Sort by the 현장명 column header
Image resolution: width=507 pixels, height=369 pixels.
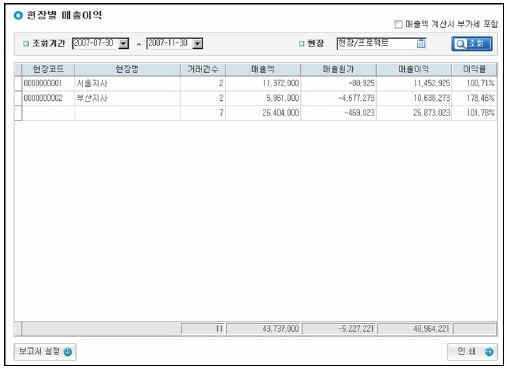[x=127, y=69]
